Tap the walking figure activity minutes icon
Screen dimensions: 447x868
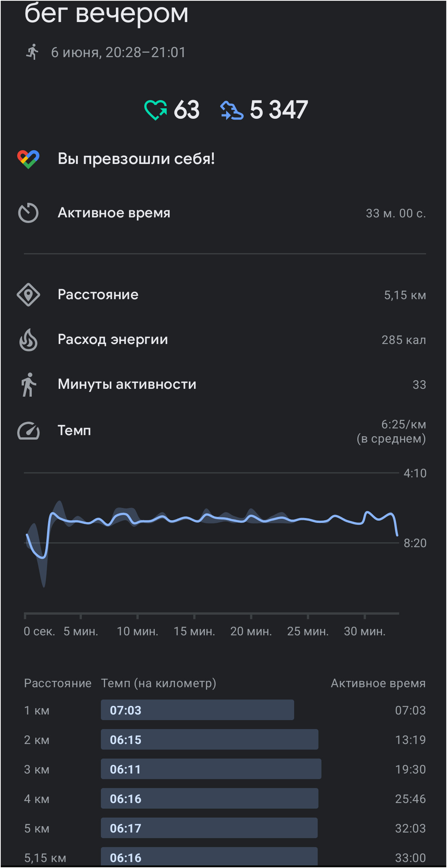point(28,385)
